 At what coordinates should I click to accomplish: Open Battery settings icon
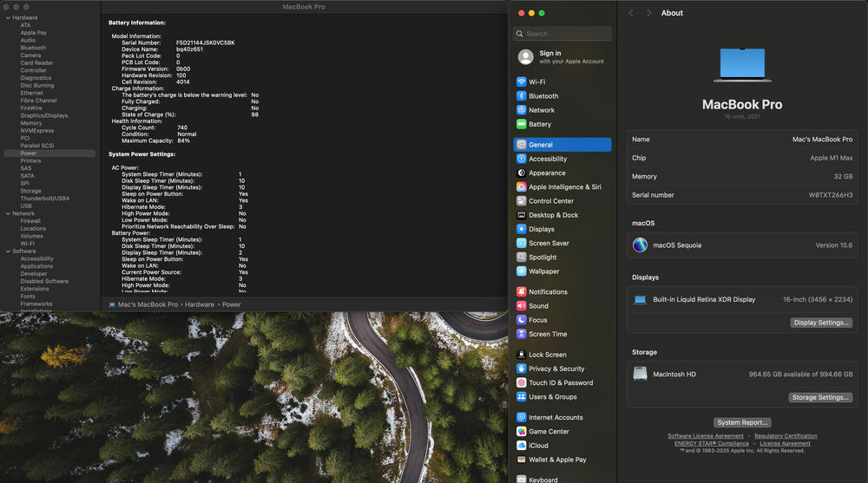coord(521,124)
